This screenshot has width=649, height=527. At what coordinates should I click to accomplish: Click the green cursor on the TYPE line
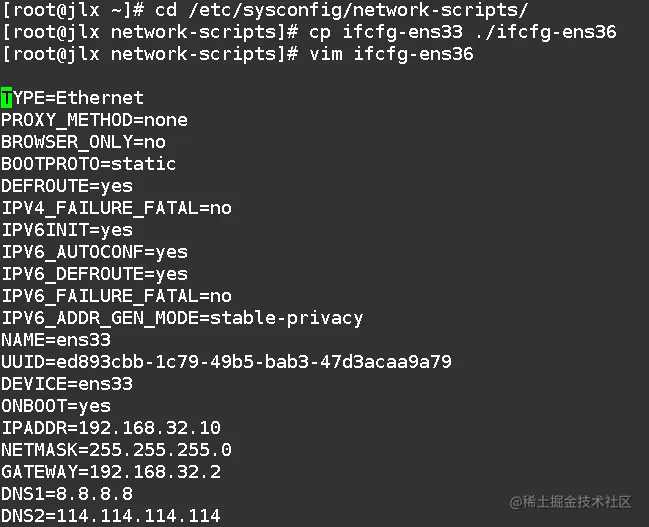pos(6,98)
